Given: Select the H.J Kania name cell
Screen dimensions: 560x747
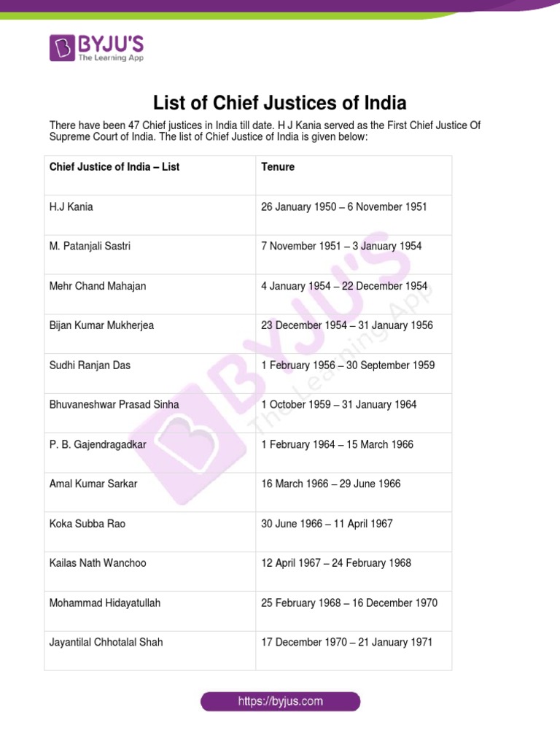Looking at the screenshot, I should [x=71, y=206].
